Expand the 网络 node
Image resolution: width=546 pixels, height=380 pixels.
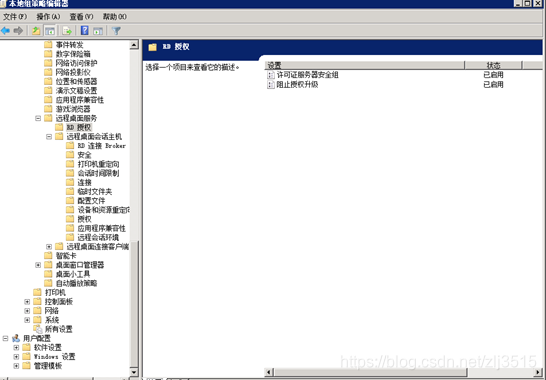pyautogui.click(x=27, y=311)
